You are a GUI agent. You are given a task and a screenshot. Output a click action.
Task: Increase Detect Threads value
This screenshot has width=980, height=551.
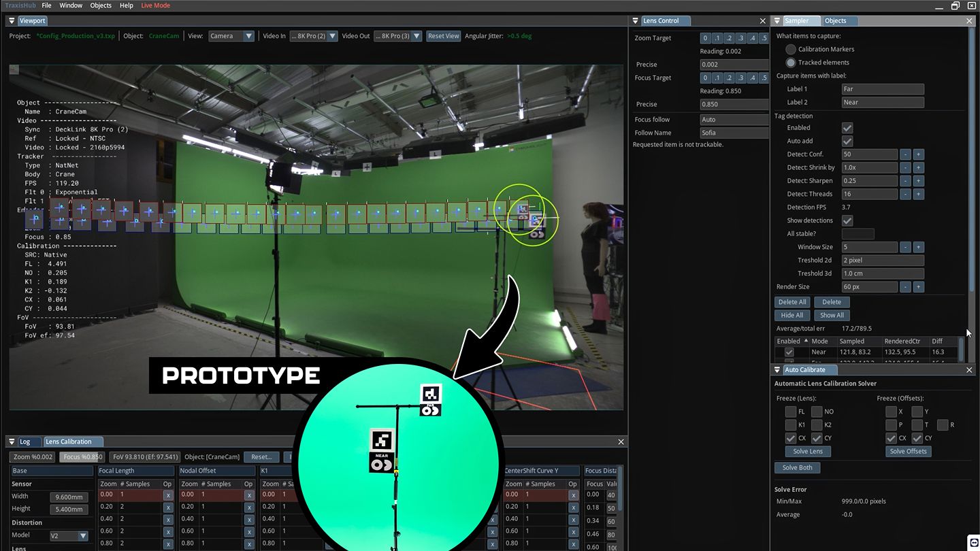click(x=918, y=195)
